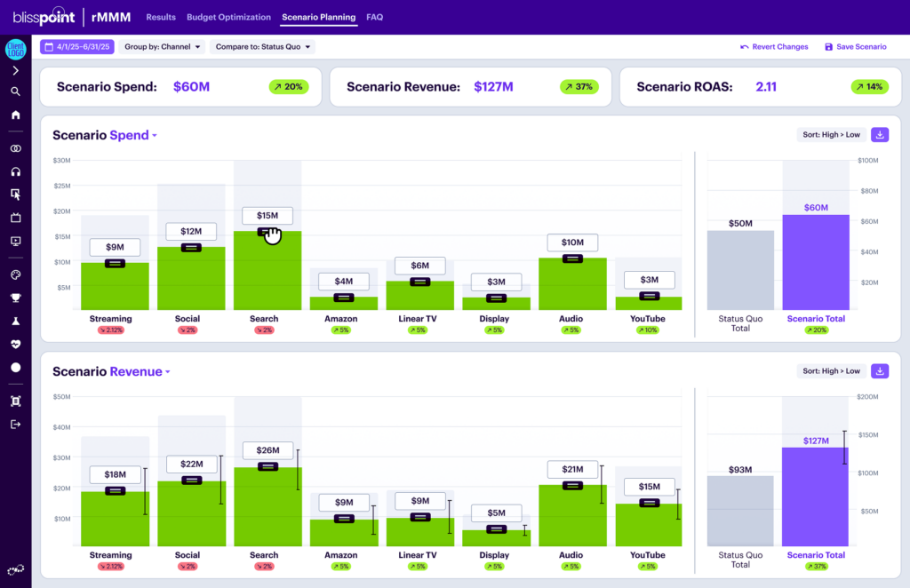Click the Client Logo avatar in the sidebar
The width and height of the screenshot is (910, 588).
(16, 49)
